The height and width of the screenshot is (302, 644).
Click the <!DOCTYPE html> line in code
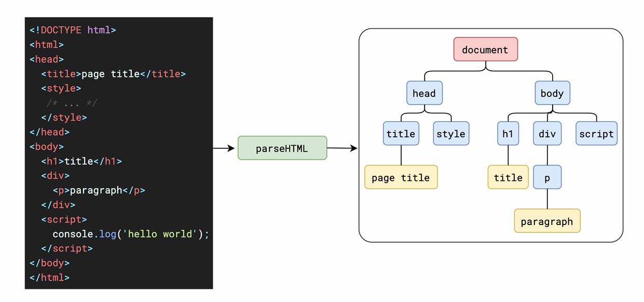click(x=73, y=30)
